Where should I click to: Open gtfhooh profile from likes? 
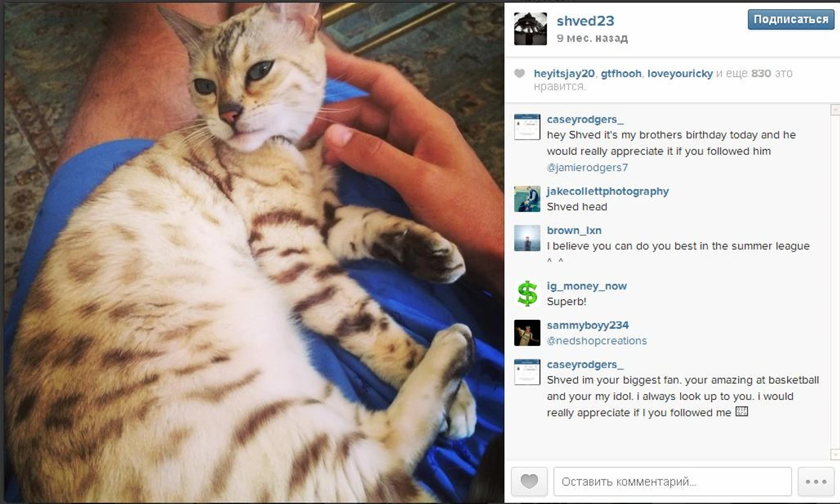[621, 74]
